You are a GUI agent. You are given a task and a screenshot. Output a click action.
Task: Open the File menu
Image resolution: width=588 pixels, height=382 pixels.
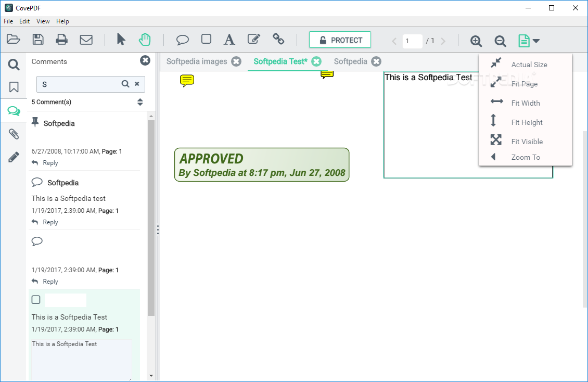click(x=8, y=21)
